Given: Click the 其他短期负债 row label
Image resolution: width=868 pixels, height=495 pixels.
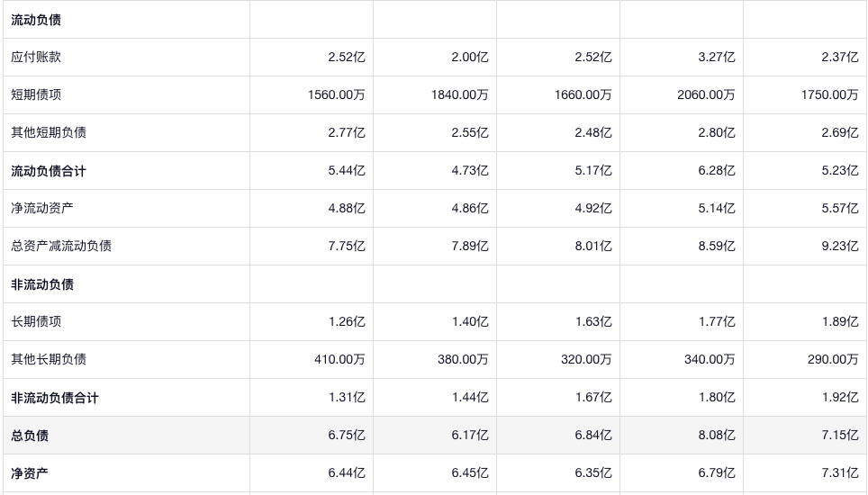Looking at the screenshot, I should tap(49, 132).
